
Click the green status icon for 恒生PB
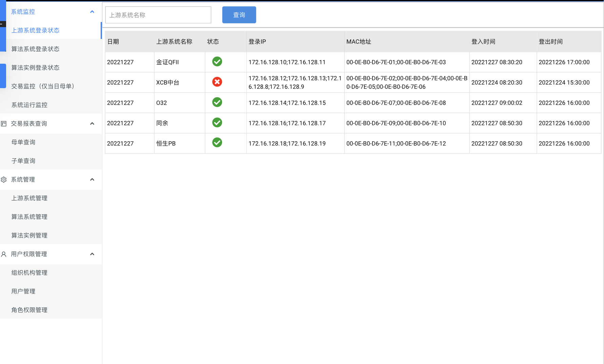coord(217,143)
